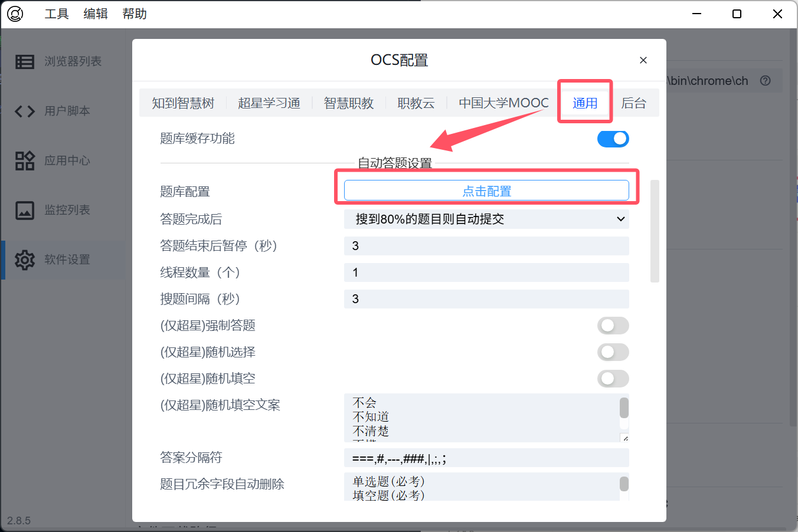
Task: Switch to the 中国大学MOOC tab
Action: 503,103
